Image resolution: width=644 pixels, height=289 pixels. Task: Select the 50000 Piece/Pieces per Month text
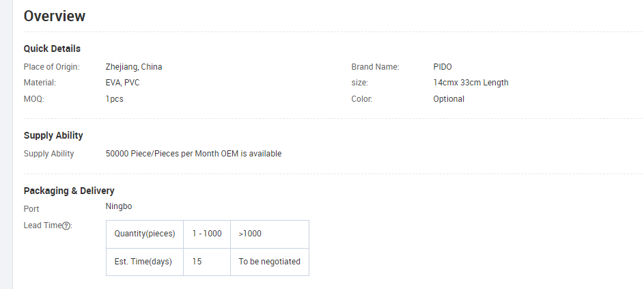(161, 154)
